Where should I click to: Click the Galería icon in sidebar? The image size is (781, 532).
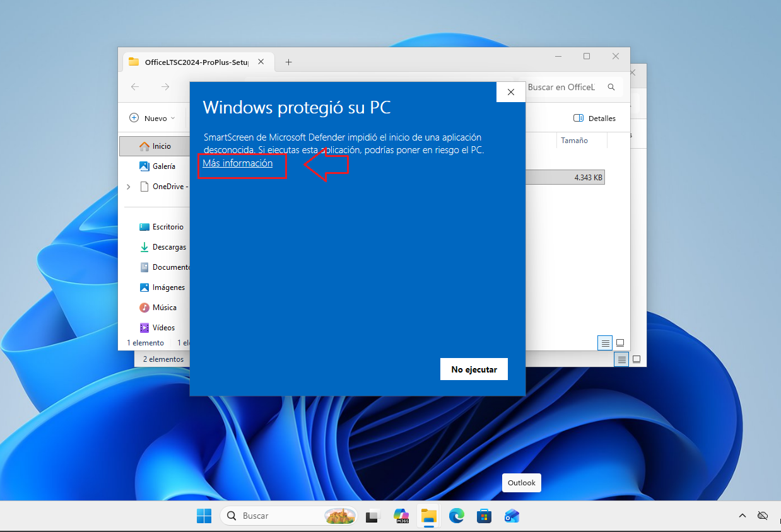(144, 166)
